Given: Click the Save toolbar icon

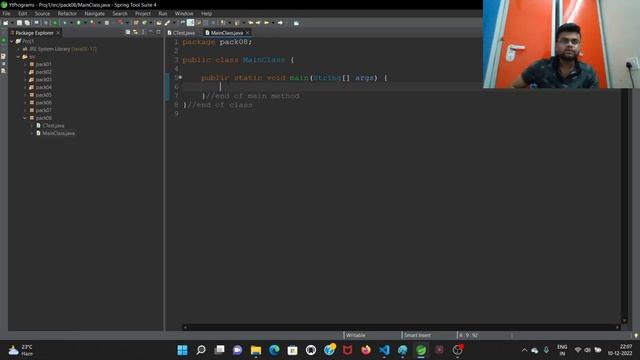Looking at the screenshot, I should pos(19,23).
